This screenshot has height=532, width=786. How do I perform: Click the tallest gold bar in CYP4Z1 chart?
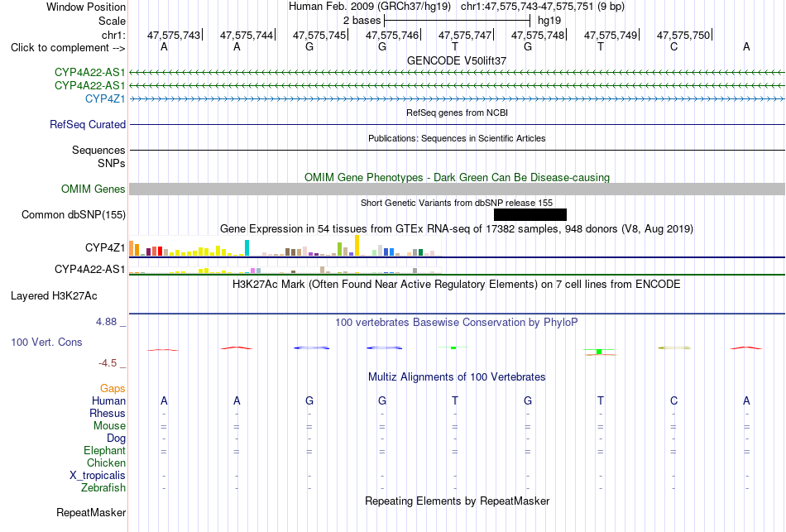[357, 246]
